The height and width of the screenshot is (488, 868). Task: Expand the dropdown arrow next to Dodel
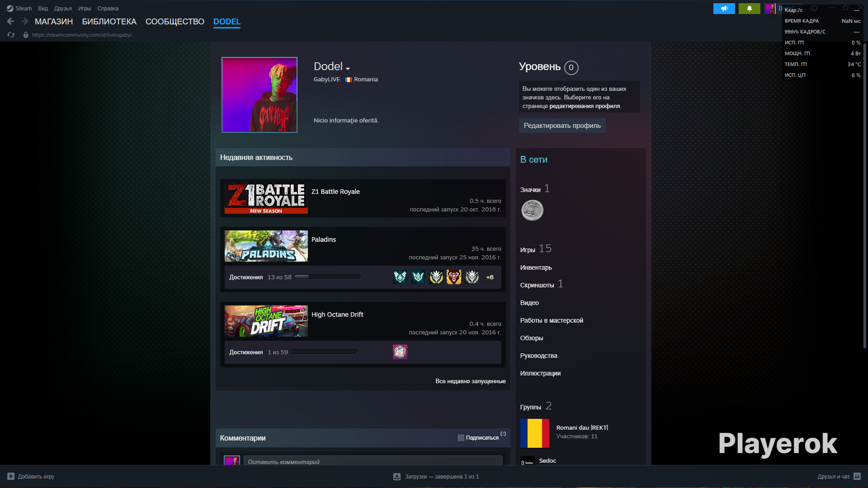(x=348, y=69)
